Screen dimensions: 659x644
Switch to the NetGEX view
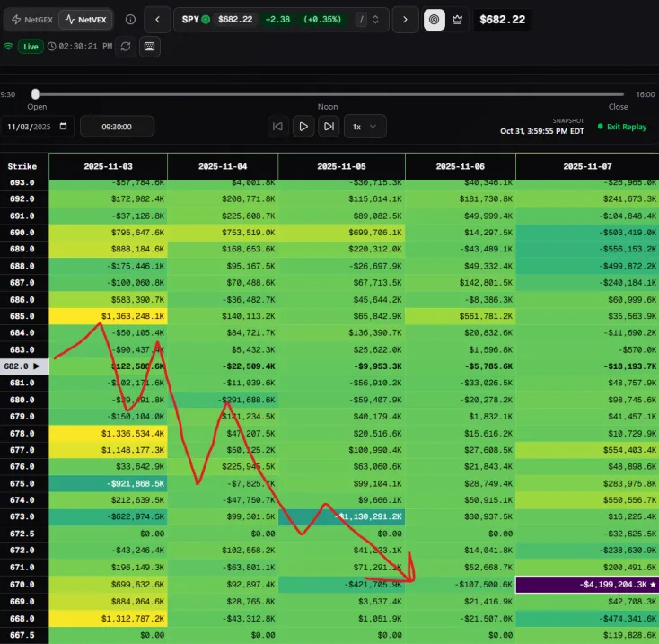32,20
